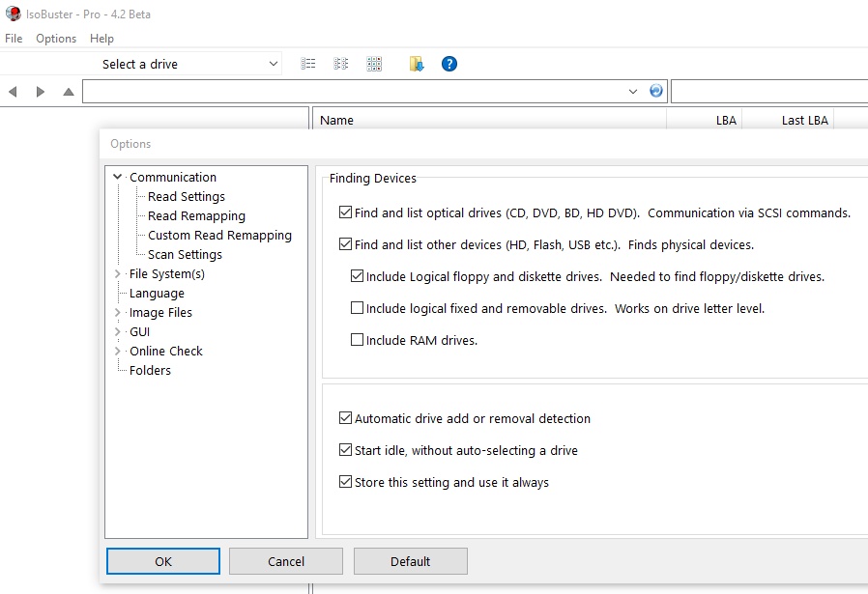The height and width of the screenshot is (594, 868).
Task: Toggle Find and list optical drives checkbox
Action: (345, 212)
